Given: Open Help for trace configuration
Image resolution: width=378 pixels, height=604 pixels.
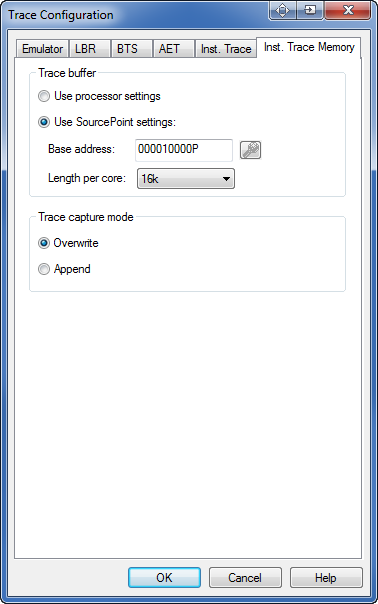Looking at the screenshot, I should 326,577.
